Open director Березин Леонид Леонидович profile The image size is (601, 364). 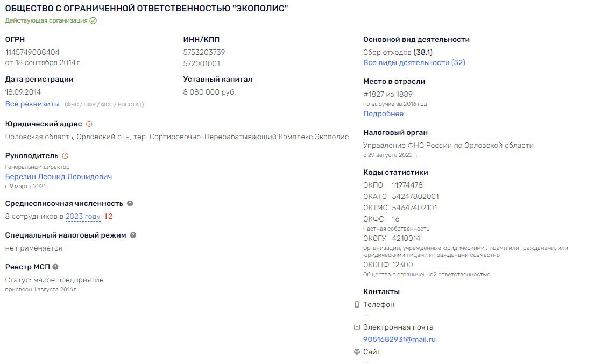pyautogui.click(x=59, y=177)
